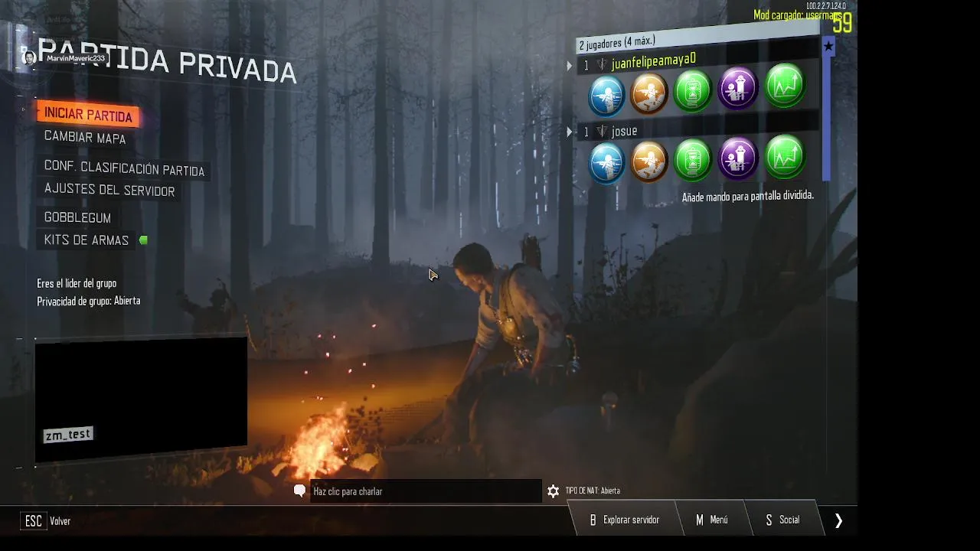Viewport: 980px width, 551px height.
Task: Open Kits de Armas menu
Action: click(x=87, y=240)
